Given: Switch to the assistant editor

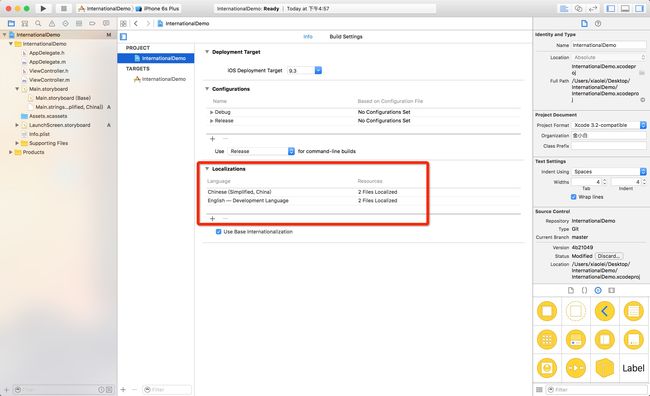Looking at the screenshot, I should pyautogui.click(x=578, y=8).
